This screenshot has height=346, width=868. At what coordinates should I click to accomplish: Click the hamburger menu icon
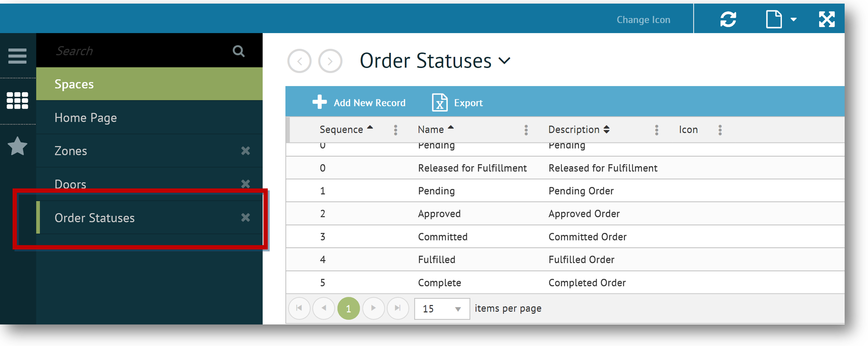point(17,56)
